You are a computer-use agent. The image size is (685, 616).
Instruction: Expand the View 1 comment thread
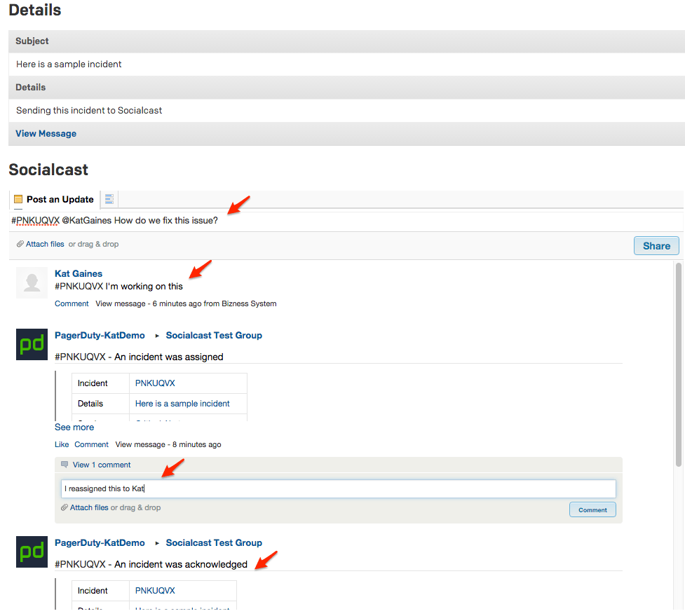tap(101, 465)
